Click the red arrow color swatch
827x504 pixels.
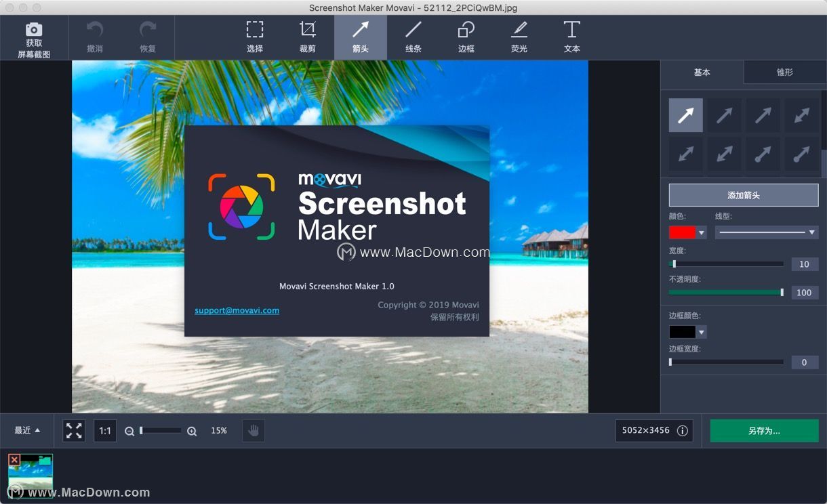[682, 232]
